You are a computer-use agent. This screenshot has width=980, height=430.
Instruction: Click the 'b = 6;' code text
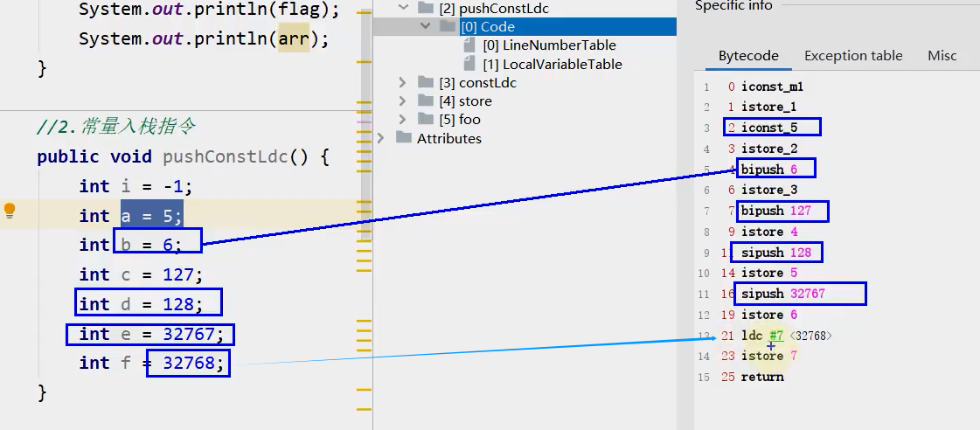coord(152,245)
